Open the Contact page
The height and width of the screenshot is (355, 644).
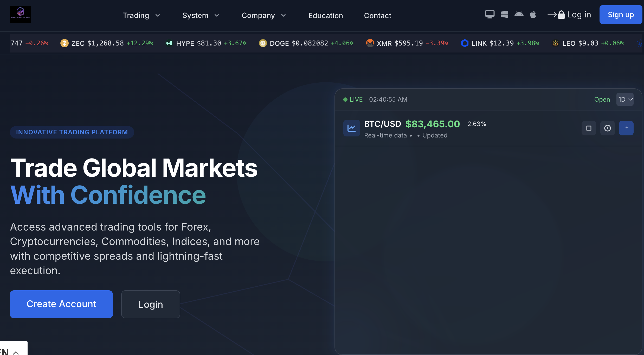coord(378,16)
